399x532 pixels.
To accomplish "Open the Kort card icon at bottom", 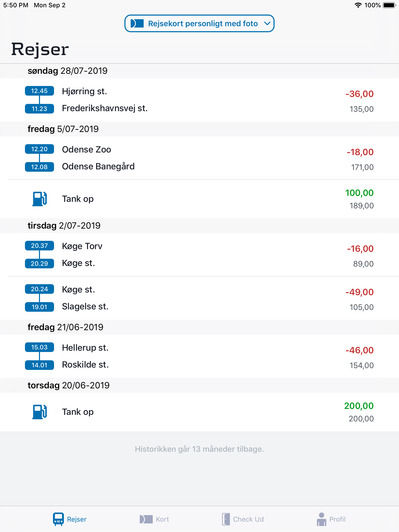I will [x=146, y=519].
